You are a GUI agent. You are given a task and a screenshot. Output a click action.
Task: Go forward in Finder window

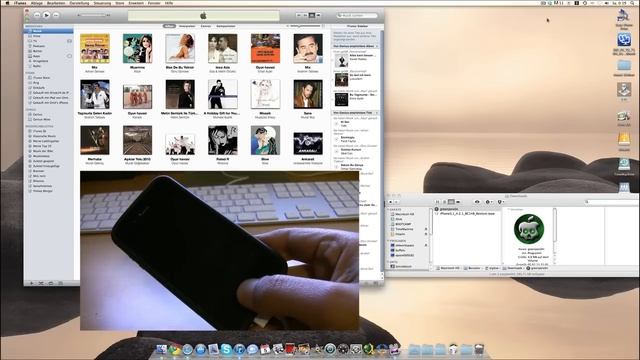[396, 202]
